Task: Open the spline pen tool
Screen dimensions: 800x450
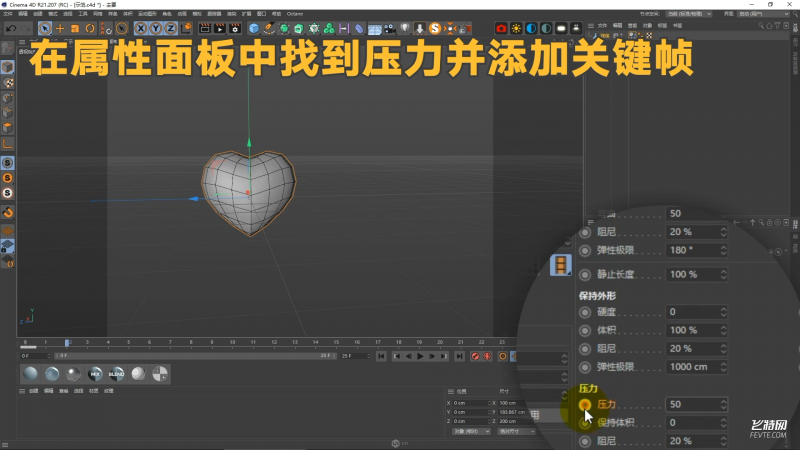Action: tap(269, 29)
